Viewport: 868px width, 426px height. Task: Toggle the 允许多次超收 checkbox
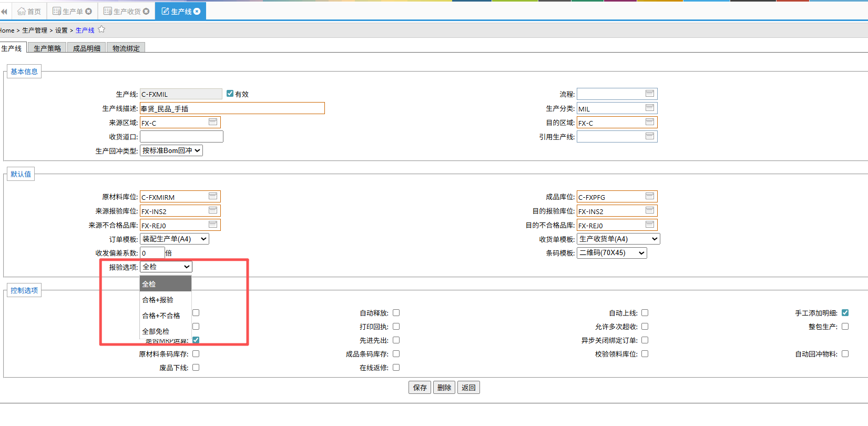point(645,326)
